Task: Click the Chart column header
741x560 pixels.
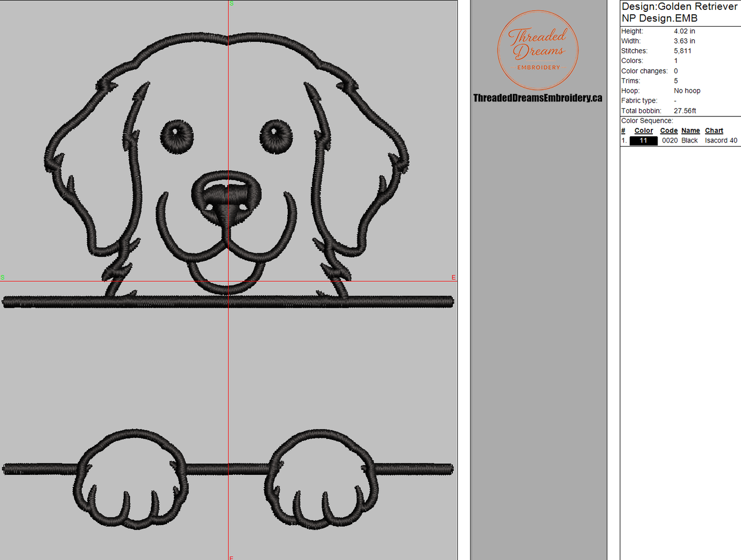Action: (x=714, y=131)
